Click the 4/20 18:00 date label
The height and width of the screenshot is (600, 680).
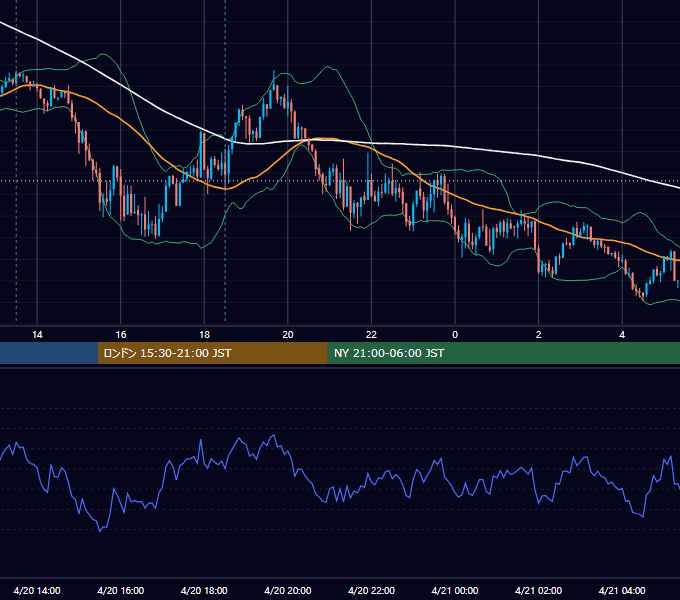tap(204, 590)
